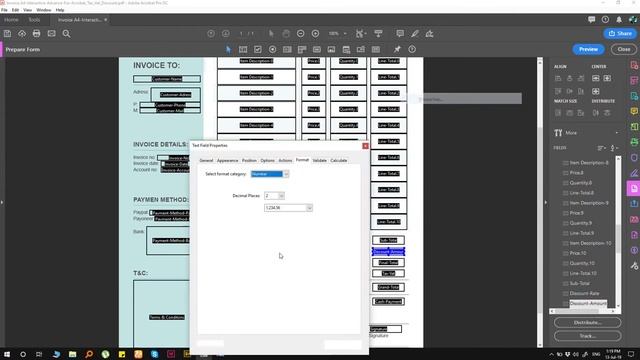Select Price.9 in the fields list

point(576,213)
